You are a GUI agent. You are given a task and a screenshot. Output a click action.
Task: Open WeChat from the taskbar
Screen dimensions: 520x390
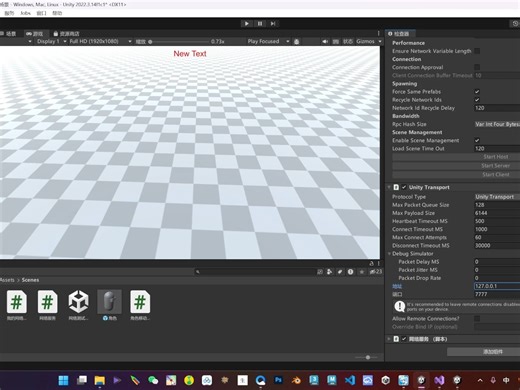point(153,380)
